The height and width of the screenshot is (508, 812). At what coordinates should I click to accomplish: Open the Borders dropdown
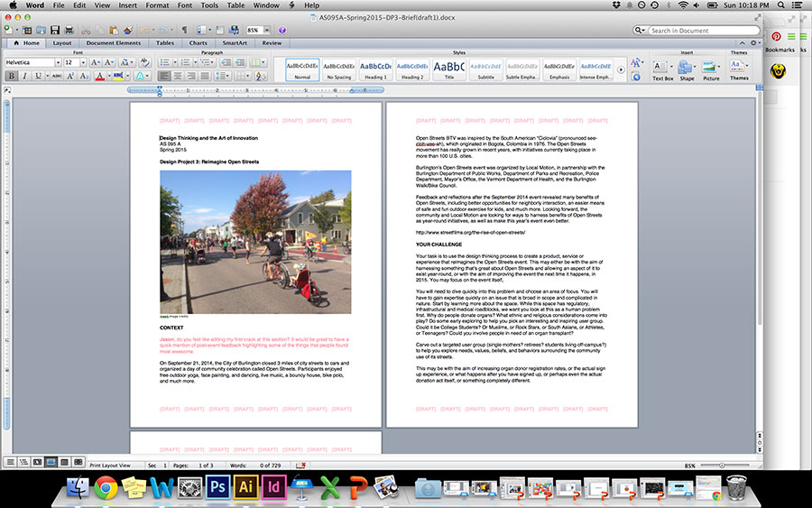[x=243, y=76]
